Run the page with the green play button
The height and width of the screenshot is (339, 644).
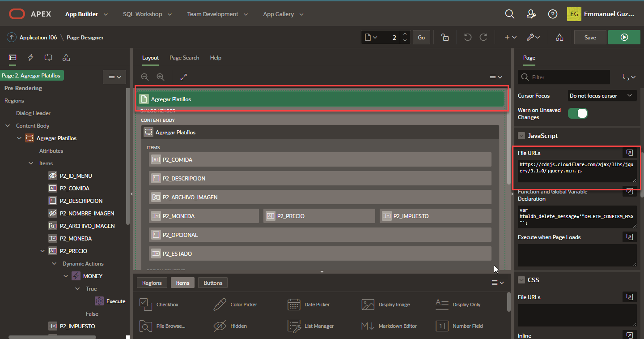(624, 38)
